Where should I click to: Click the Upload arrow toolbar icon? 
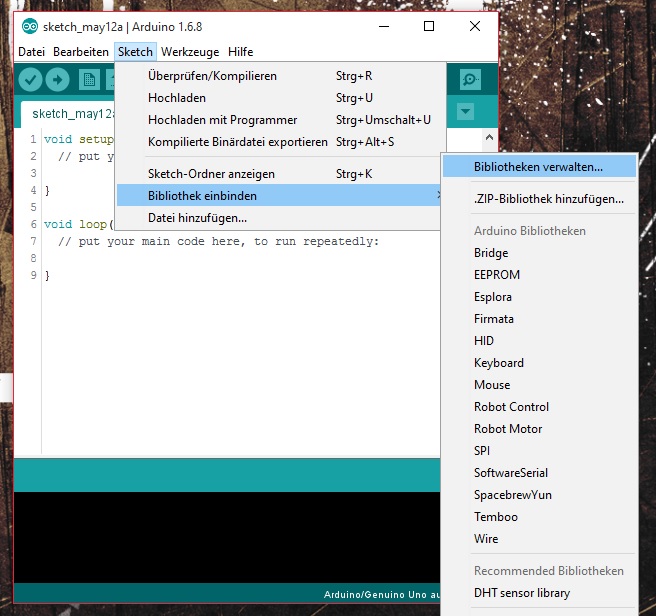(x=57, y=80)
